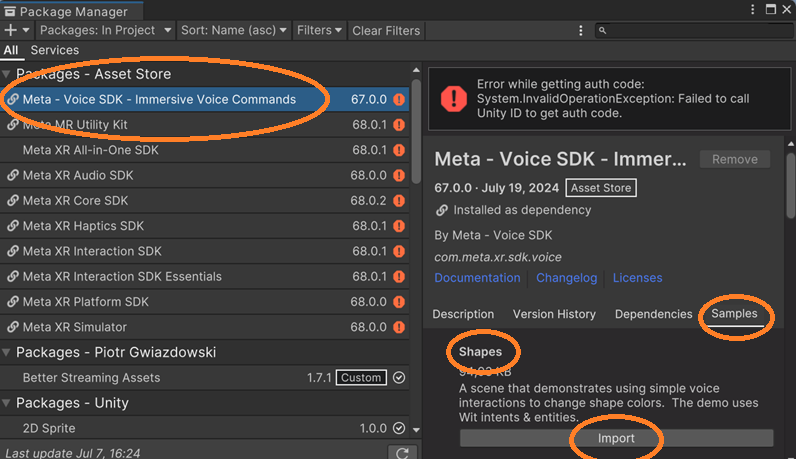The width and height of the screenshot is (796, 459).
Task: Click the checkmark icon on 2D Sprite row
Action: 399,428
